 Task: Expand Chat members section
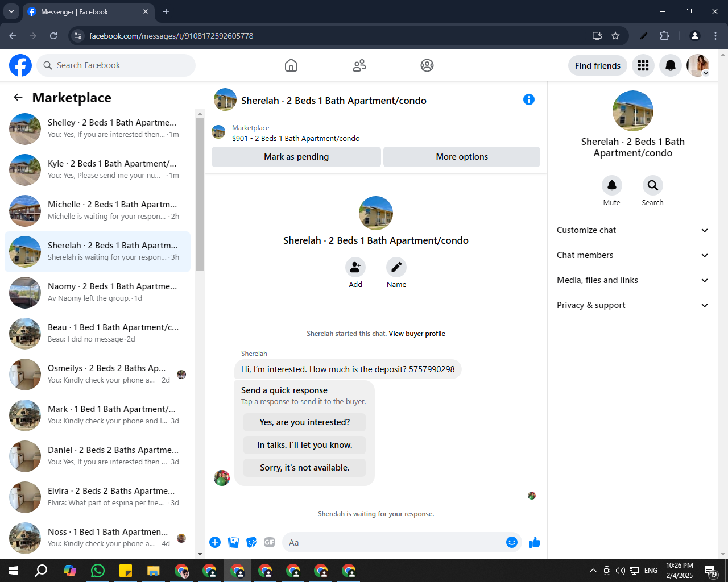pyautogui.click(x=632, y=255)
